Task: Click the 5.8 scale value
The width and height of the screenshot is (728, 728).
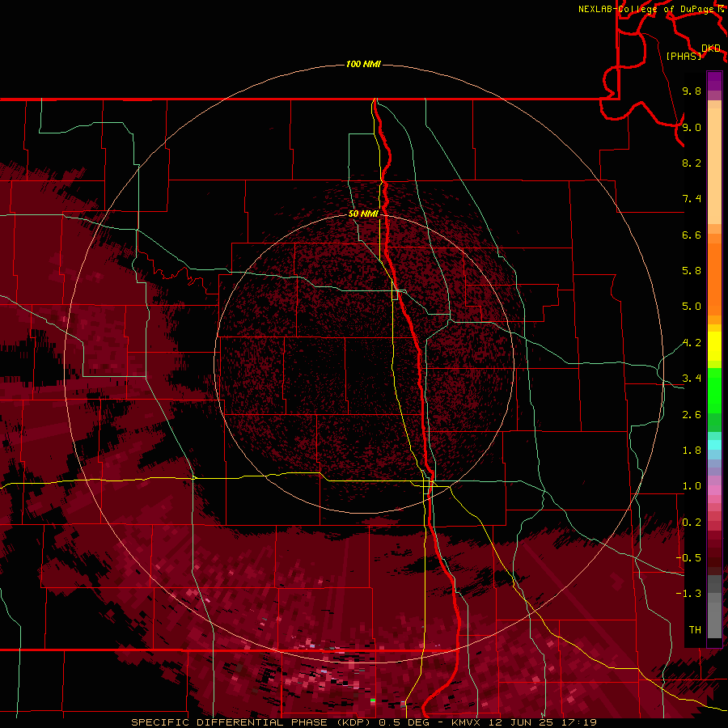Action: (692, 271)
